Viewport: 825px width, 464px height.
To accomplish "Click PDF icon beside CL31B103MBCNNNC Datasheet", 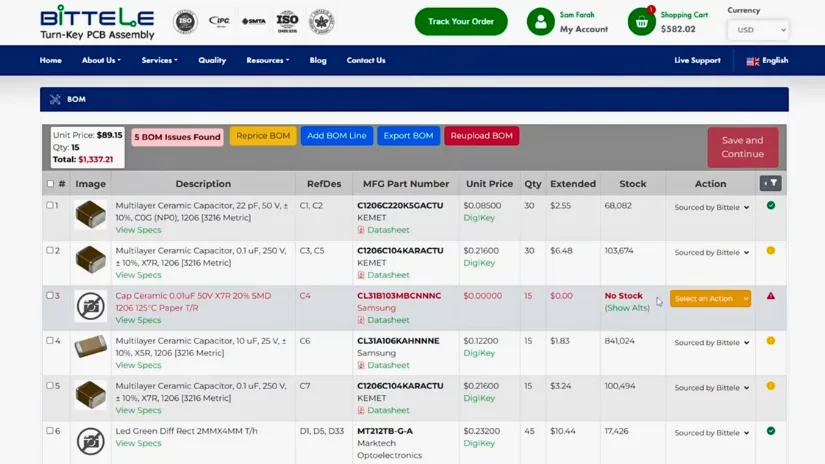I will [361, 320].
